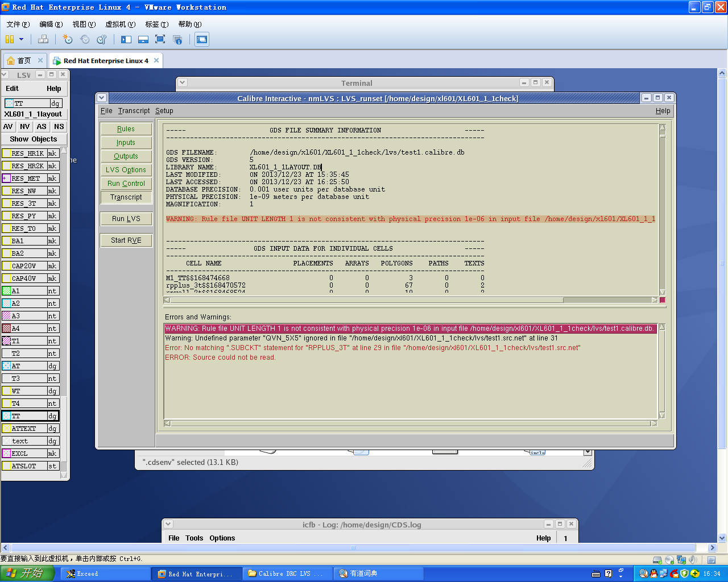
Task: Click the revert snapshot toolbar icon
Action: [85, 39]
